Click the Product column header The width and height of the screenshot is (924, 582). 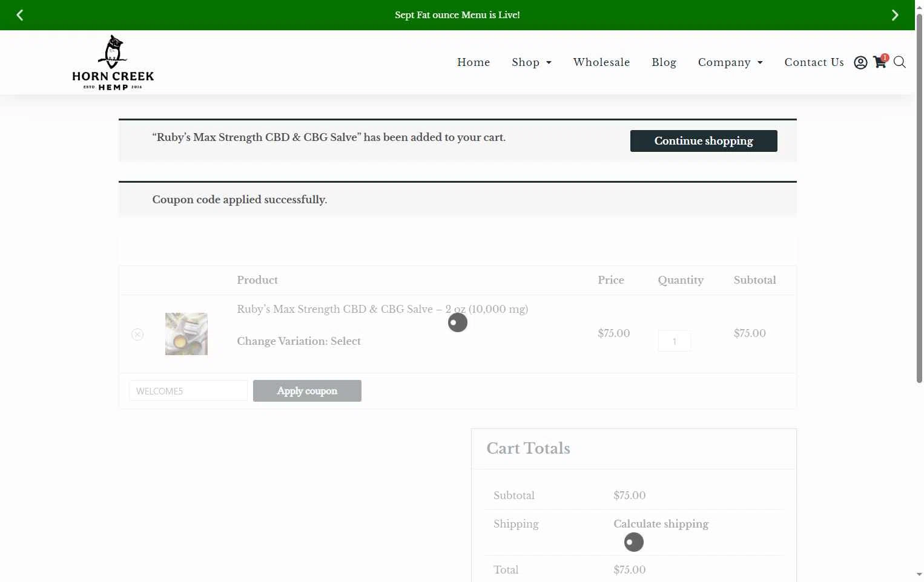coord(257,280)
